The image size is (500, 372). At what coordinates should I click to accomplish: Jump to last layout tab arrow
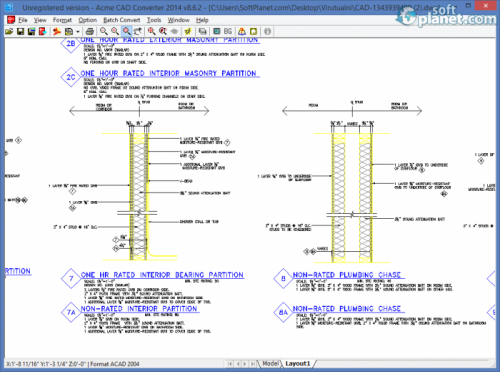[253, 364]
